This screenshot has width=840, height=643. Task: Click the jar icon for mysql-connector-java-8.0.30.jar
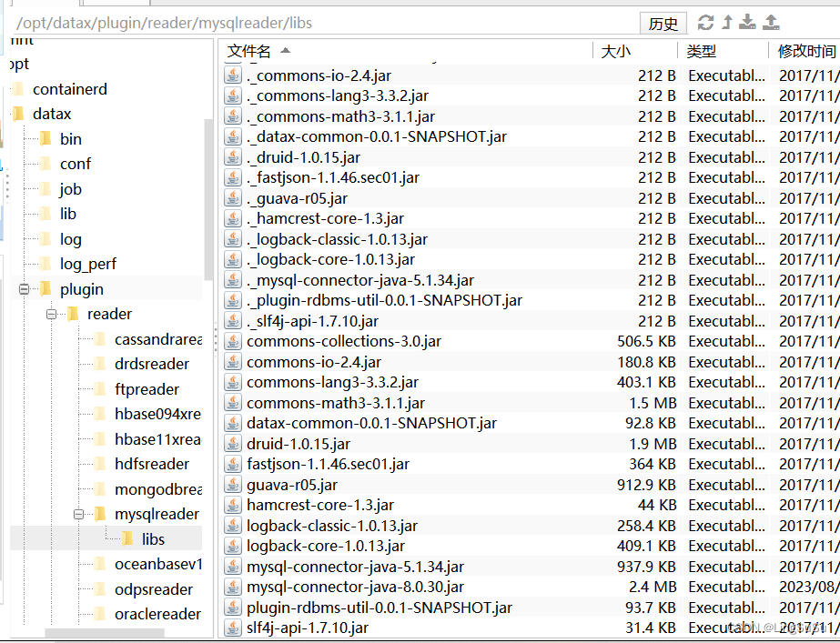tap(233, 587)
